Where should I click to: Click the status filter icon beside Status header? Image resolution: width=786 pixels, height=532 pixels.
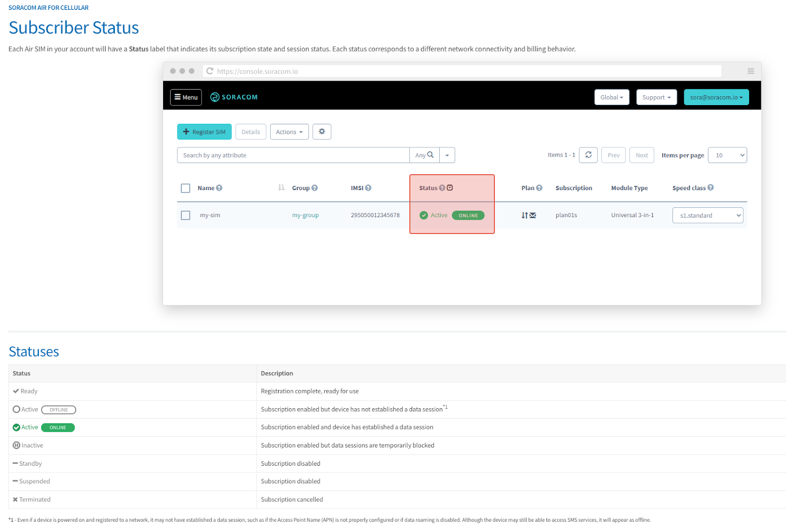pos(449,187)
